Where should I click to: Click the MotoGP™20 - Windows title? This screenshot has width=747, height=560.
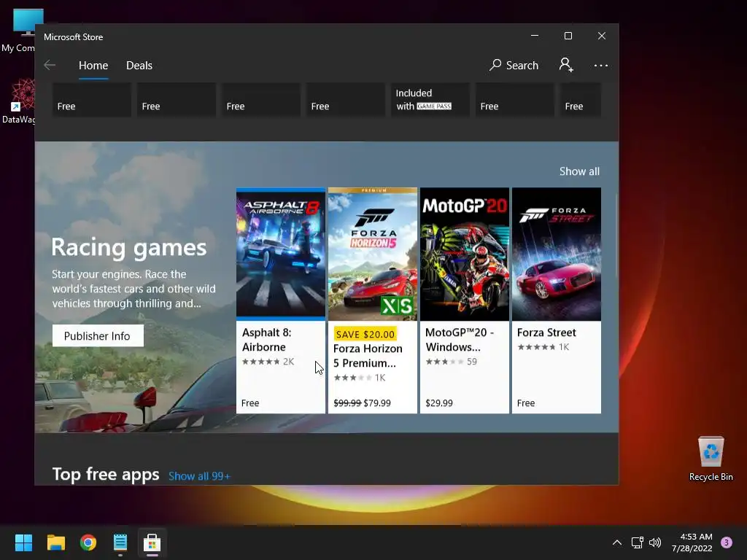460,340
